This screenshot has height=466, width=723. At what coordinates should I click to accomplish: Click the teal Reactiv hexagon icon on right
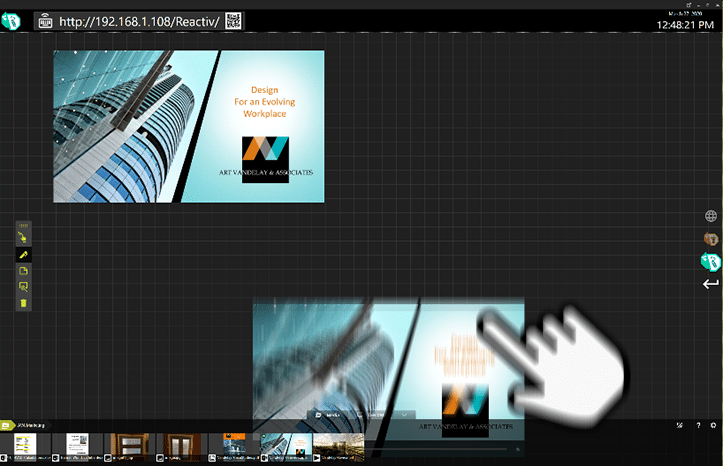711,262
